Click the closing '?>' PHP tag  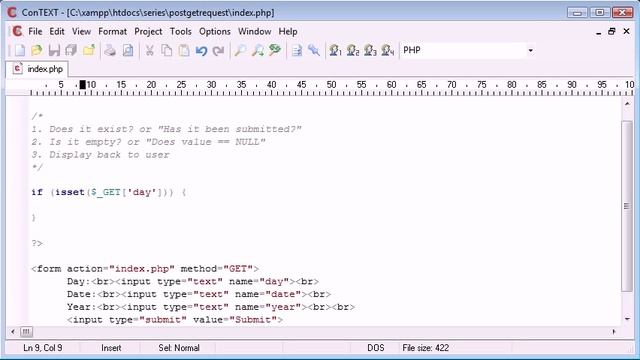click(x=37, y=243)
